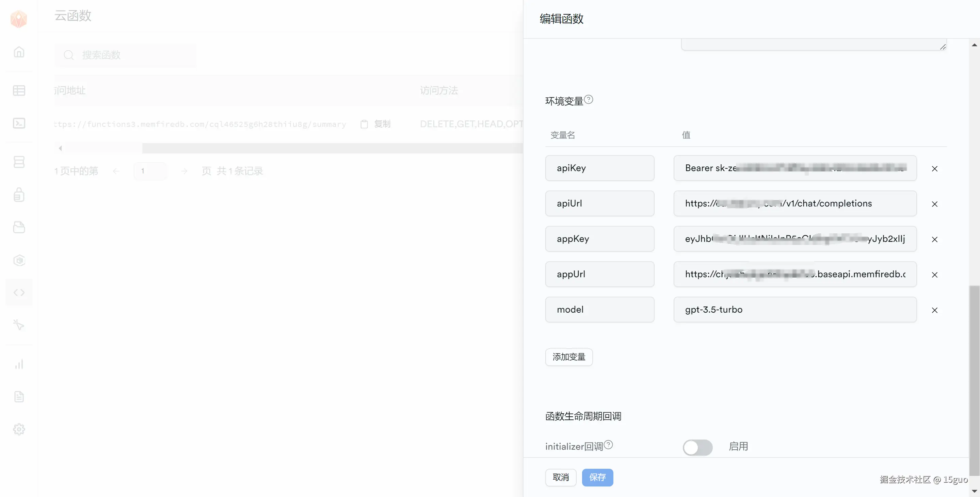The height and width of the screenshot is (497, 980).
Task: Click the 添加变量 button
Action: 569,357
